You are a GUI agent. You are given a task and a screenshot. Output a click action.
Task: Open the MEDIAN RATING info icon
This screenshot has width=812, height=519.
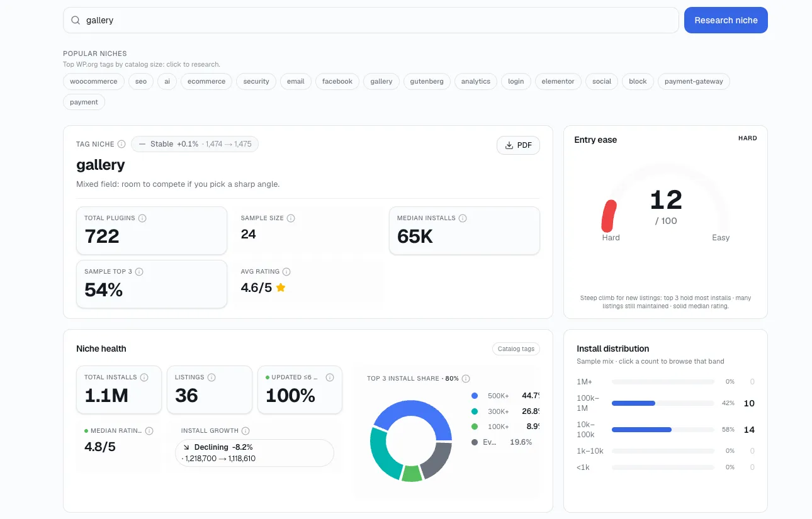(149, 431)
